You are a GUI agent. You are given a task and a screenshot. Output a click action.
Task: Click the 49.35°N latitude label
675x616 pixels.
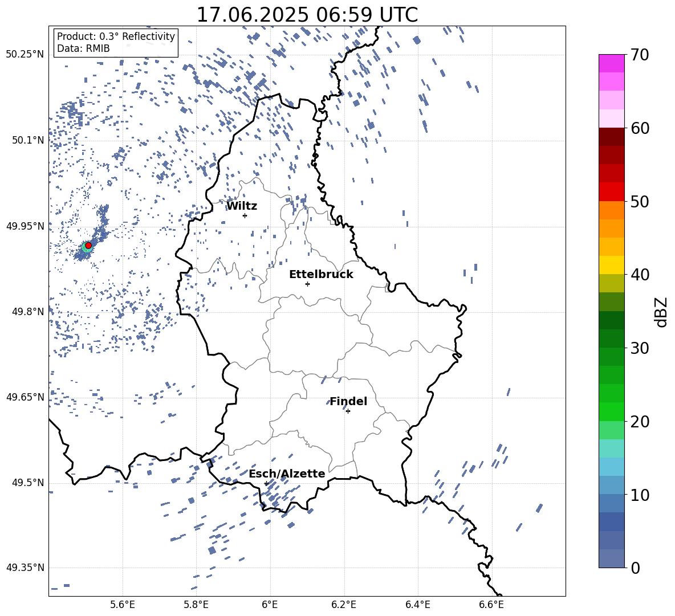(25, 568)
